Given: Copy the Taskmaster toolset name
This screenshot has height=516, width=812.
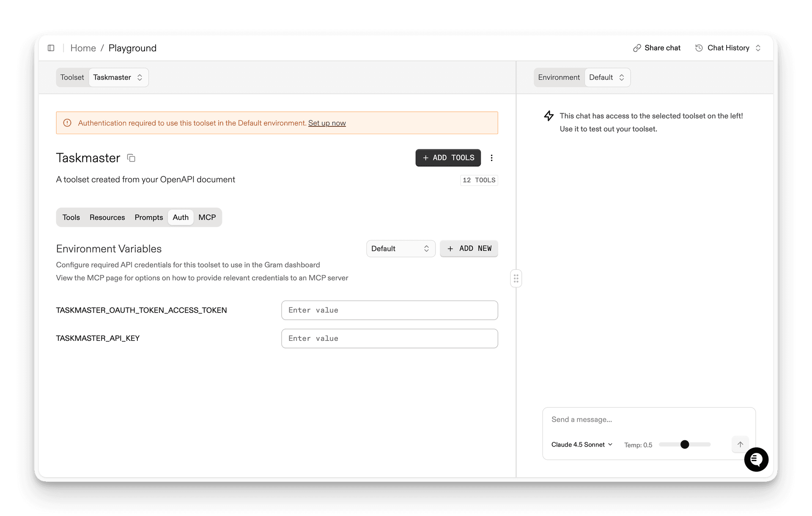Looking at the screenshot, I should pos(131,158).
